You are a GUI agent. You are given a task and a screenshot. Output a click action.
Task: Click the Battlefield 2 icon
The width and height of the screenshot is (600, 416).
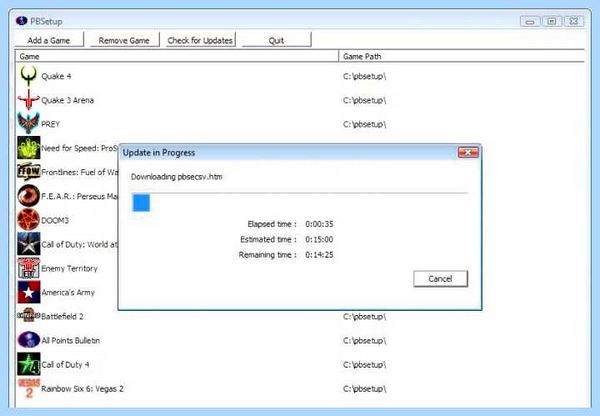[29, 316]
